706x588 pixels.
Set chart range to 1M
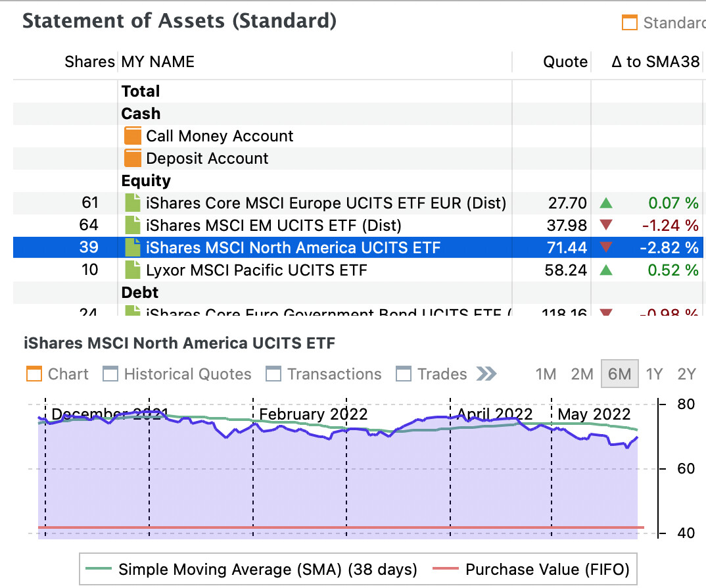click(546, 374)
